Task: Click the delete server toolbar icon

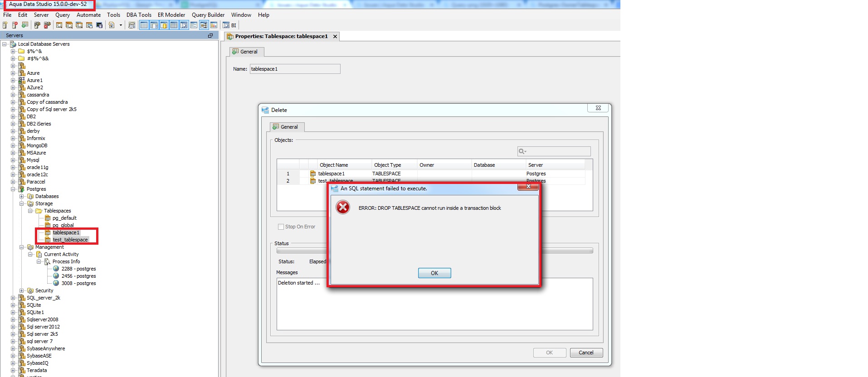Action: (15, 25)
